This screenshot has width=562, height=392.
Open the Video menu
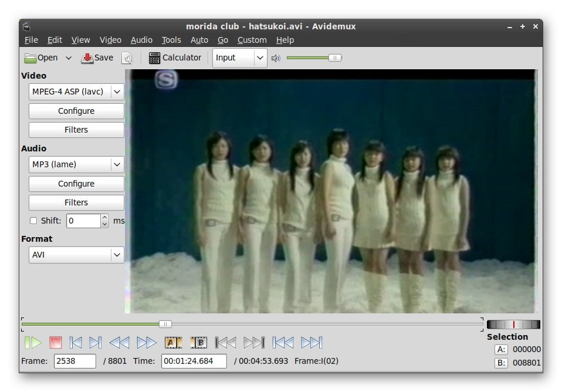[x=110, y=40]
